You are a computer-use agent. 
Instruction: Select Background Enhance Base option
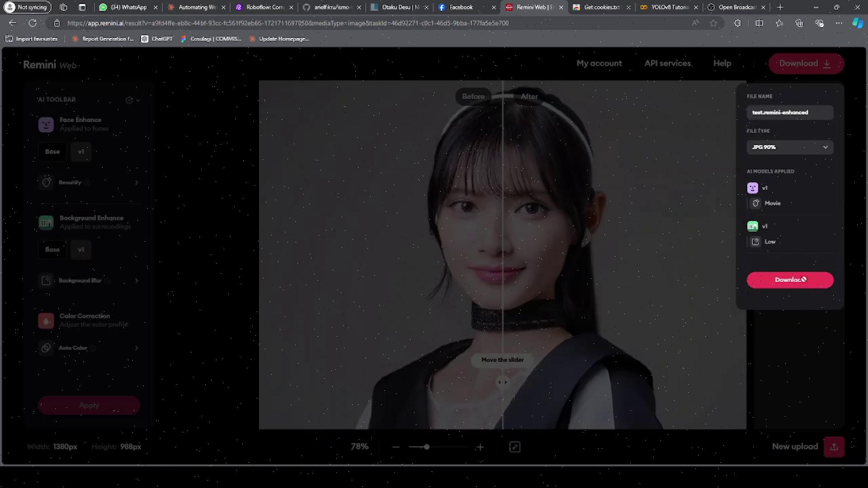52,250
